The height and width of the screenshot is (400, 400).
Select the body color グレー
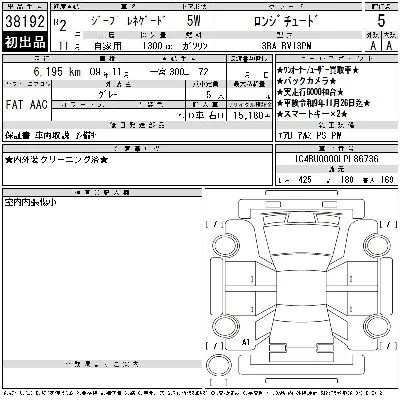[x=108, y=95]
